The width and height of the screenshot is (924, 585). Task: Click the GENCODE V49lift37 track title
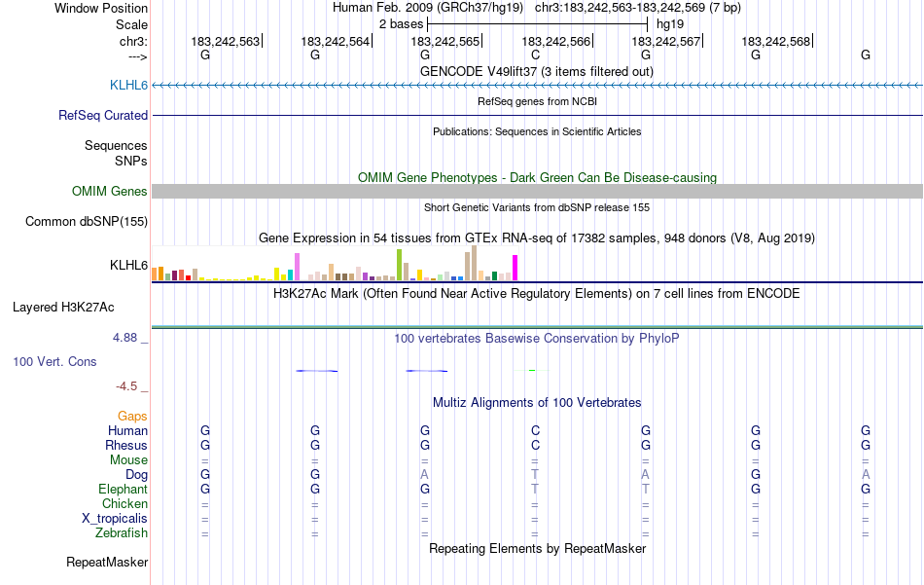(x=537, y=72)
